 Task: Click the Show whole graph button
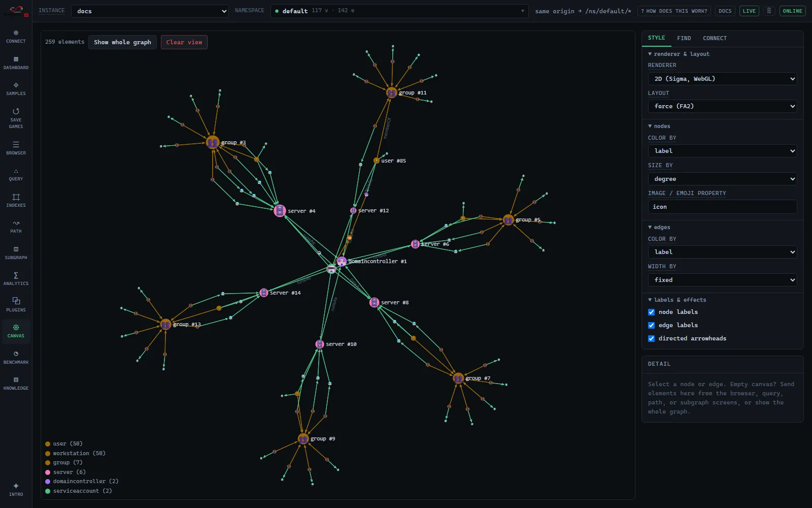[x=122, y=42]
